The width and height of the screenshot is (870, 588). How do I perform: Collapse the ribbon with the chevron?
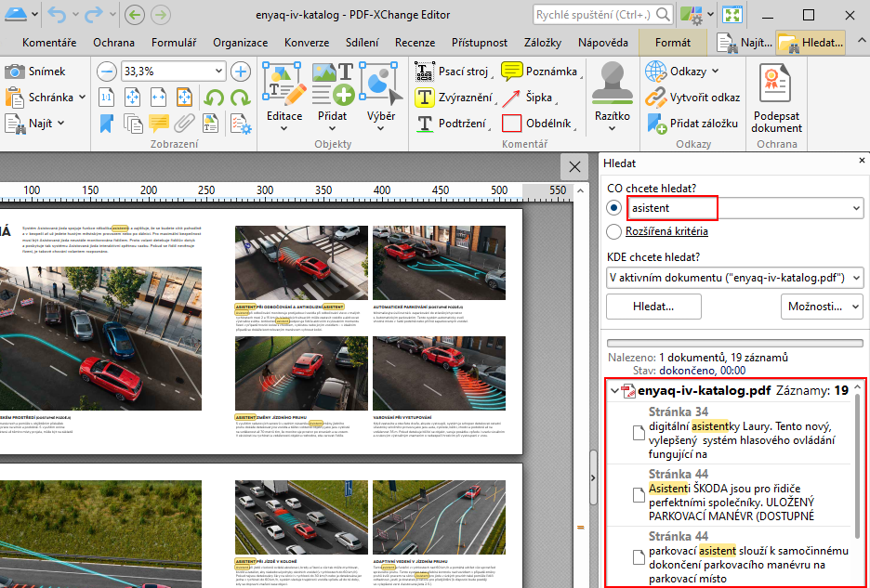pos(861,41)
